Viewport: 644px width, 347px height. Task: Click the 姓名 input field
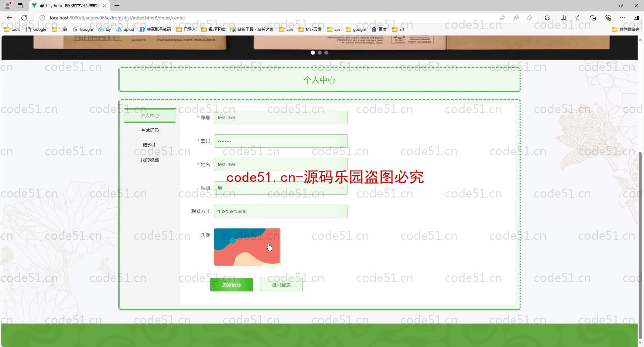tap(281, 164)
